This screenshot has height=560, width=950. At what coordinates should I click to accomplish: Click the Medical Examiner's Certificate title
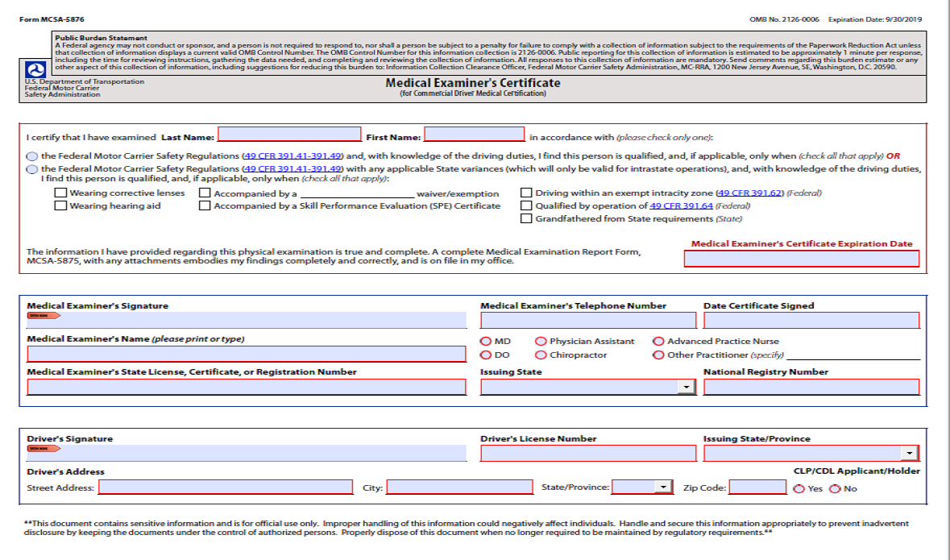tap(472, 83)
